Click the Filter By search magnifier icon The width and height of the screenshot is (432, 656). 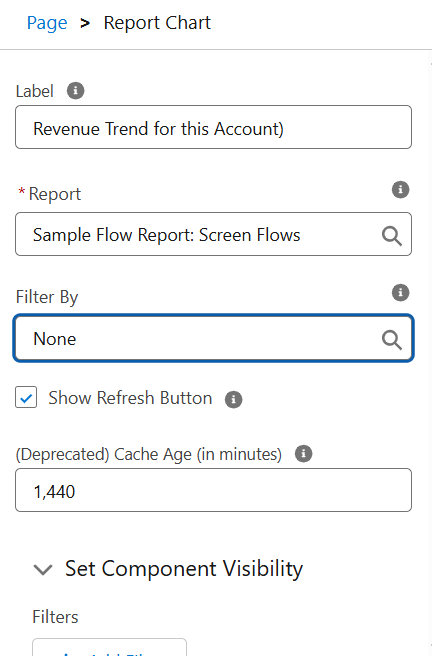click(x=391, y=339)
